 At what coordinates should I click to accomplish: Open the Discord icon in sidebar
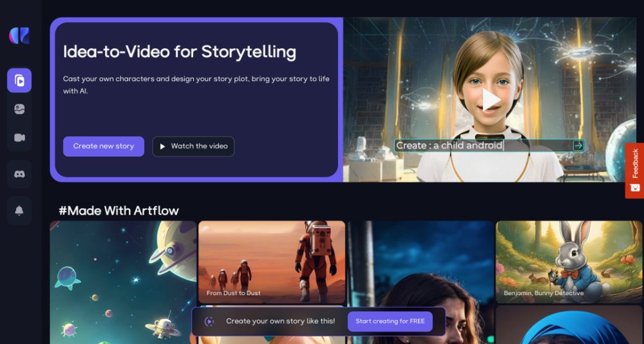pyautogui.click(x=19, y=175)
